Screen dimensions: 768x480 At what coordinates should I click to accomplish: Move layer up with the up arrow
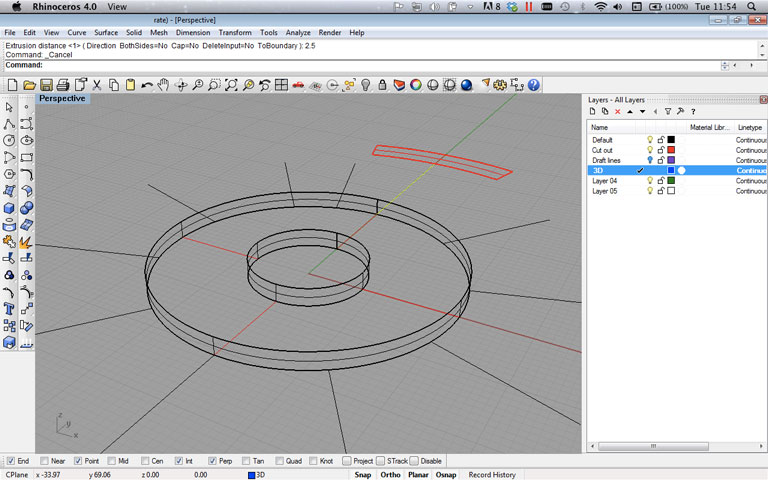click(x=630, y=112)
